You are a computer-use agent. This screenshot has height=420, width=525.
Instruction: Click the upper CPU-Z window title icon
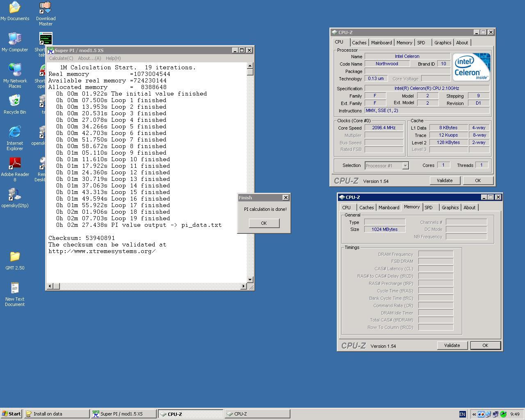click(334, 32)
